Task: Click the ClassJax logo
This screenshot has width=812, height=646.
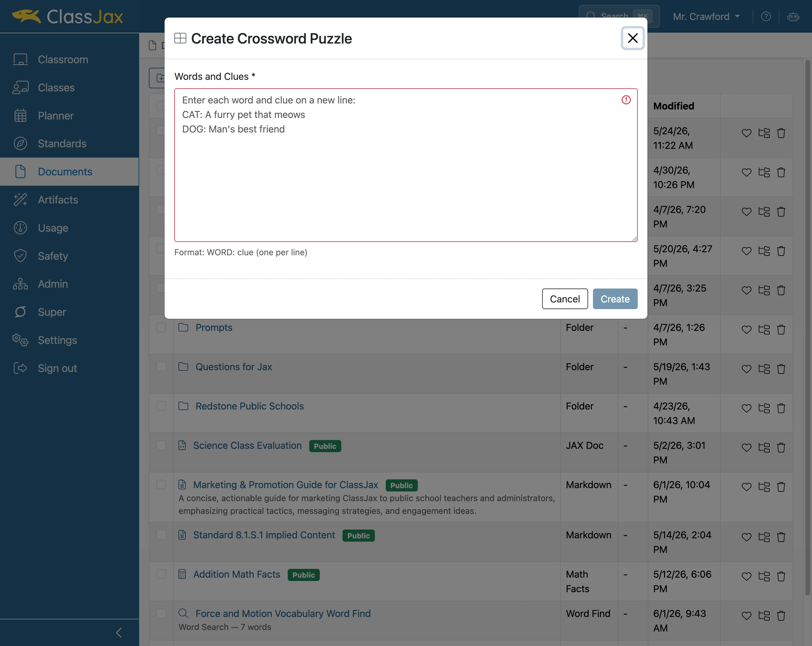Action: click(68, 17)
